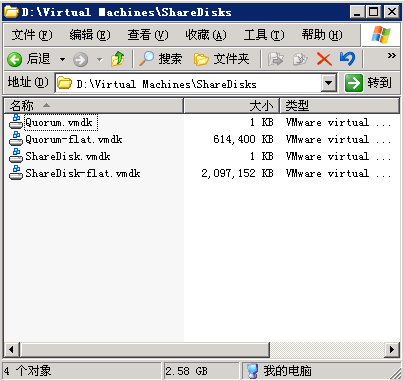Open the 帮助(H) menu

point(322,35)
